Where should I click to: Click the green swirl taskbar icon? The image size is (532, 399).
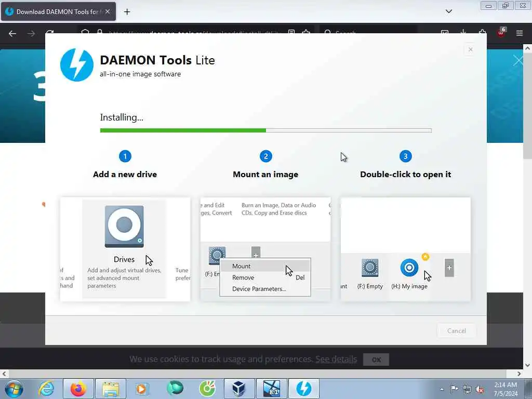(207, 389)
